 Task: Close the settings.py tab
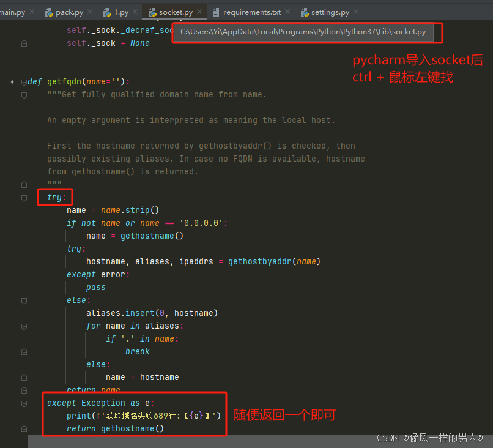tap(356, 12)
